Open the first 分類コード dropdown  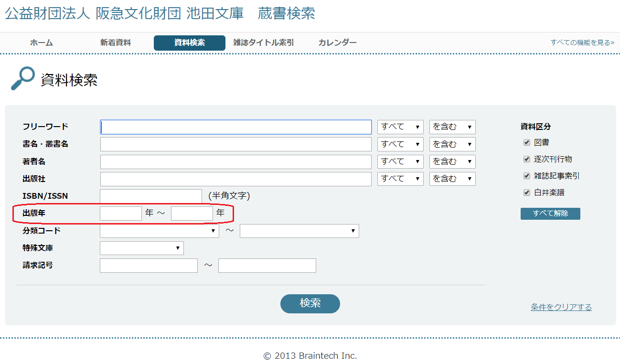coord(160,231)
